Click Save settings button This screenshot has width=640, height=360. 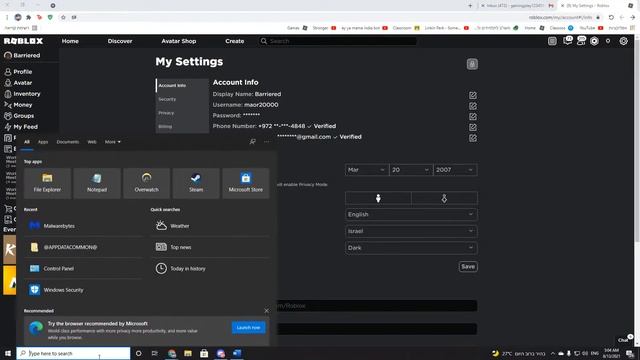pos(468,267)
